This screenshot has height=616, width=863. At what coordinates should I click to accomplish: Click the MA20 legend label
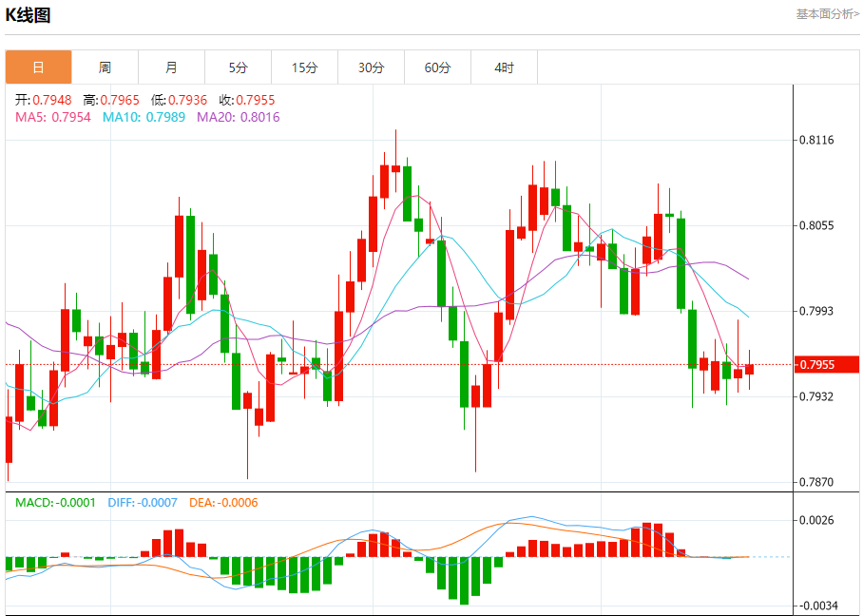[238, 117]
